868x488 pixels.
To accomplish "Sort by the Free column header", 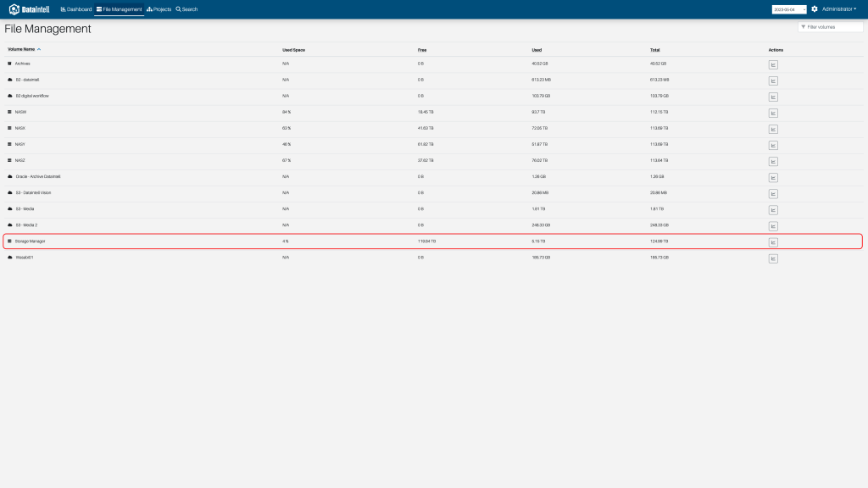I will pos(422,50).
